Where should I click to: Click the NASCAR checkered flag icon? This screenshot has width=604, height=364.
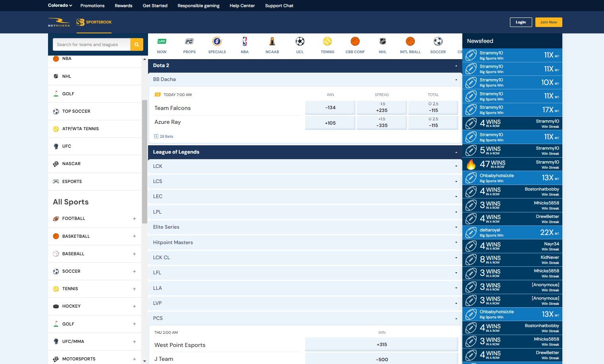click(56, 164)
